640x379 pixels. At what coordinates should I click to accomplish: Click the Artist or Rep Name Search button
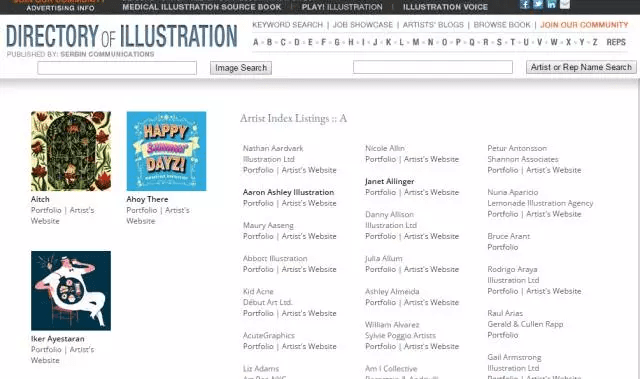click(x=581, y=67)
